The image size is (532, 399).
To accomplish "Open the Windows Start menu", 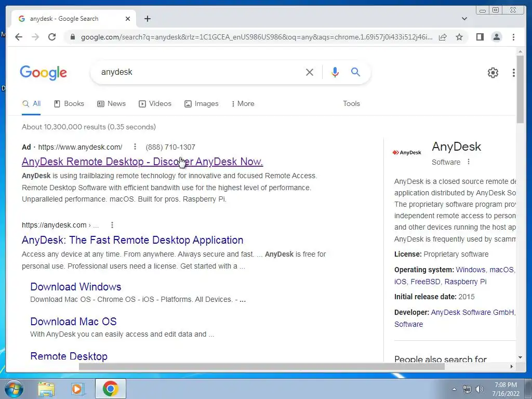I will (14, 389).
